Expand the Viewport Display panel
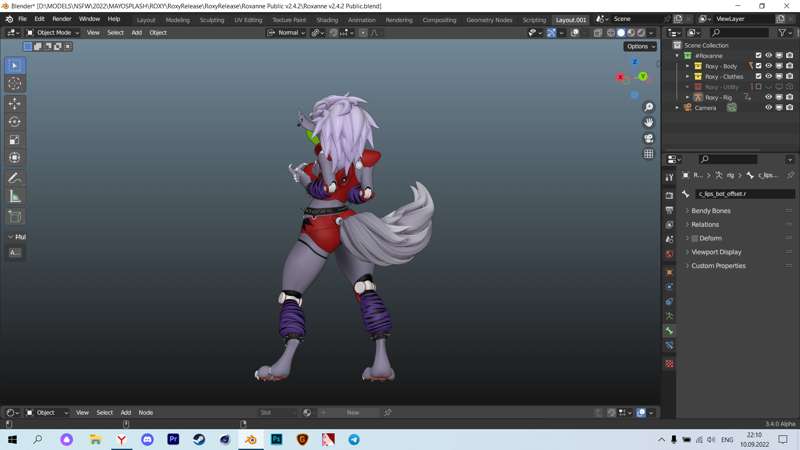Image resolution: width=800 pixels, height=450 pixels. 716,252
